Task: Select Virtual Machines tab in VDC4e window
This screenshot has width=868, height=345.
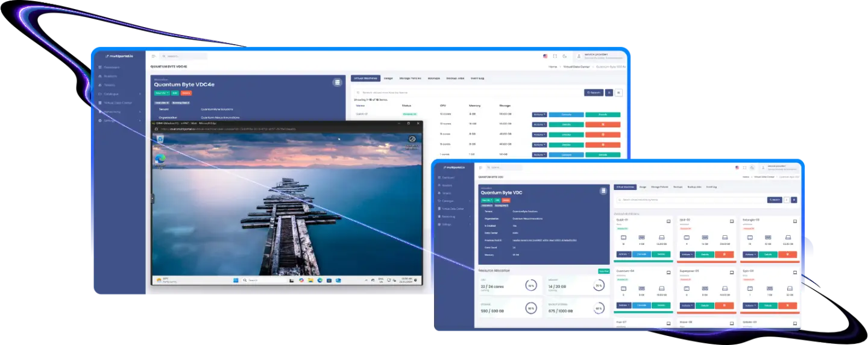Action: [365, 78]
